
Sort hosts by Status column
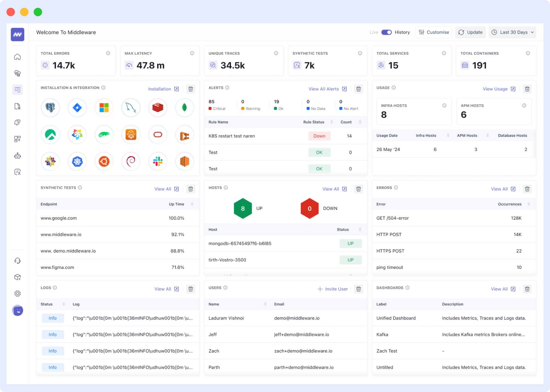pyautogui.click(x=360, y=229)
